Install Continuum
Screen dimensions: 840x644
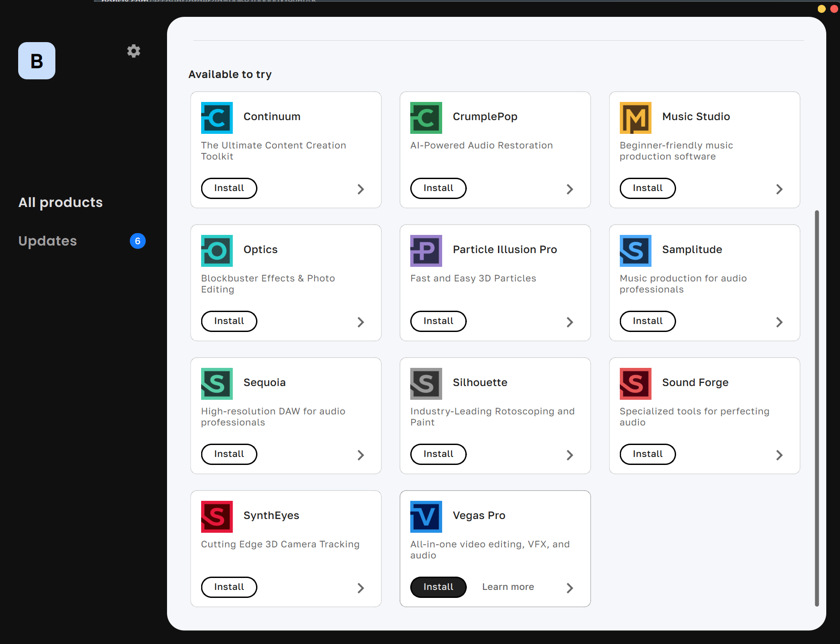coord(229,188)
